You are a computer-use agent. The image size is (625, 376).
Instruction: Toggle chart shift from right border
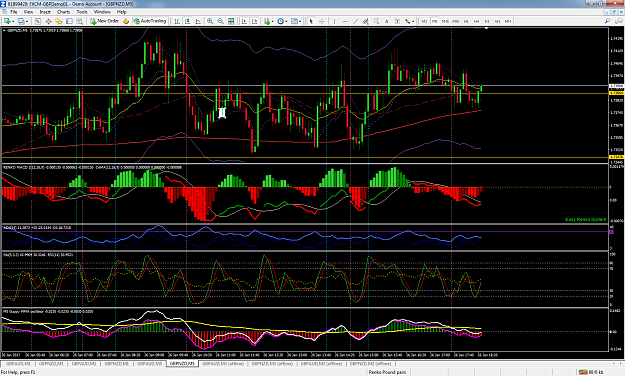click(254, 21)
